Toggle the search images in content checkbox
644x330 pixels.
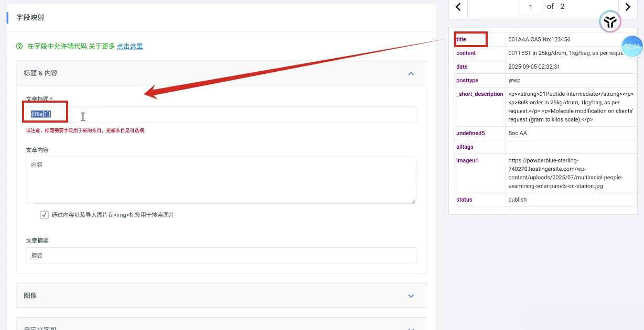point(45,215)
